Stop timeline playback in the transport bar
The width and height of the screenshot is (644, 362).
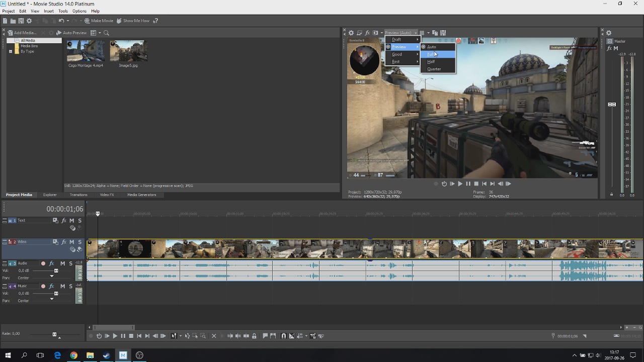[x=131, y=336]
